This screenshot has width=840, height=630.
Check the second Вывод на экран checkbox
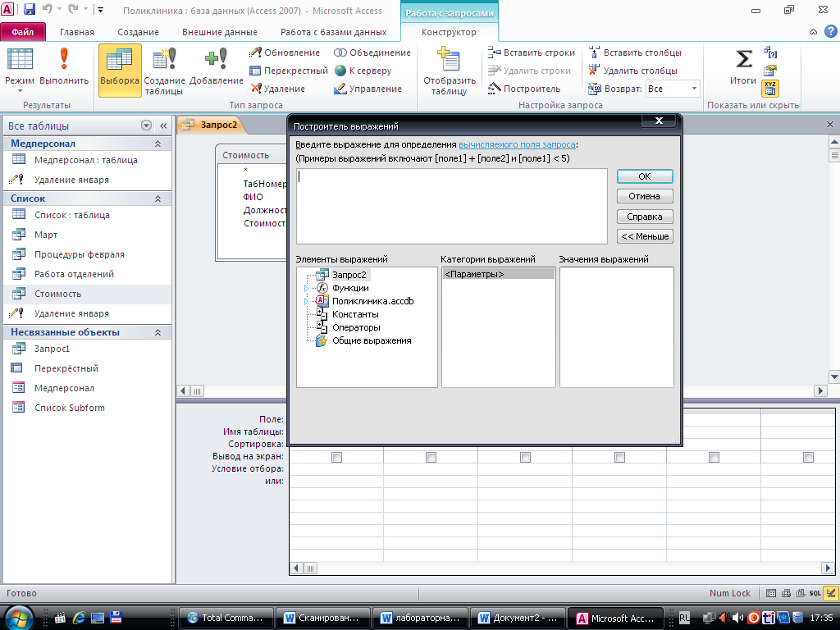431,457
